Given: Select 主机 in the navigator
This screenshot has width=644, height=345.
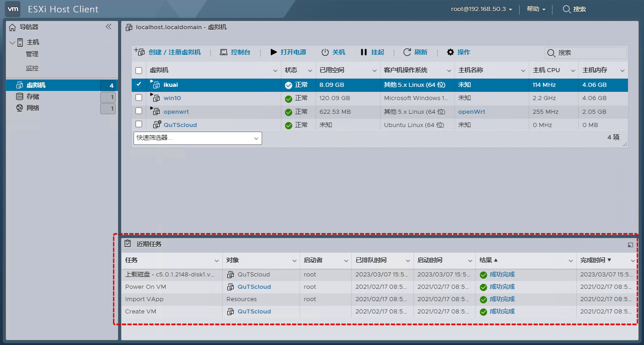Looking at the screenshot, I should click(x=33, y=42).
